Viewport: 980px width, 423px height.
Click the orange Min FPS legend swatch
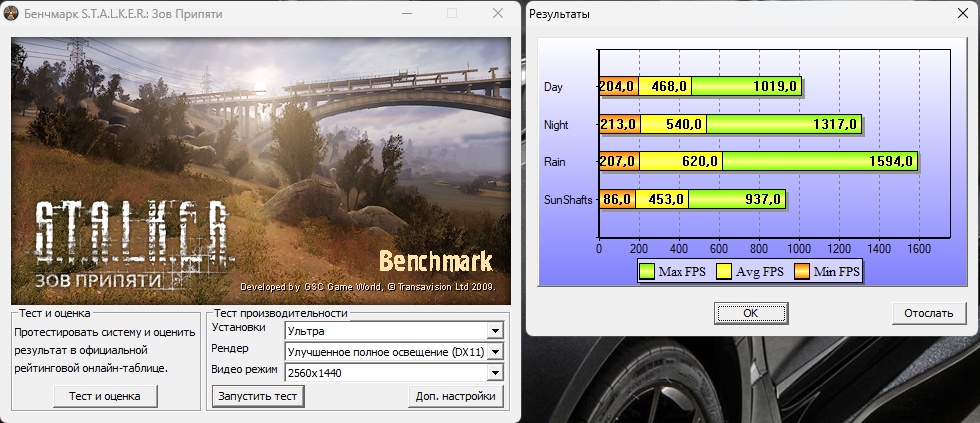[802, 272]
